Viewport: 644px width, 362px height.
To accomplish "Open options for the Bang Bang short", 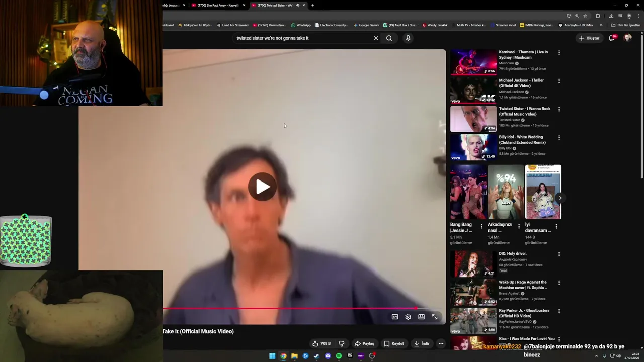I will (x=481, y=226).
